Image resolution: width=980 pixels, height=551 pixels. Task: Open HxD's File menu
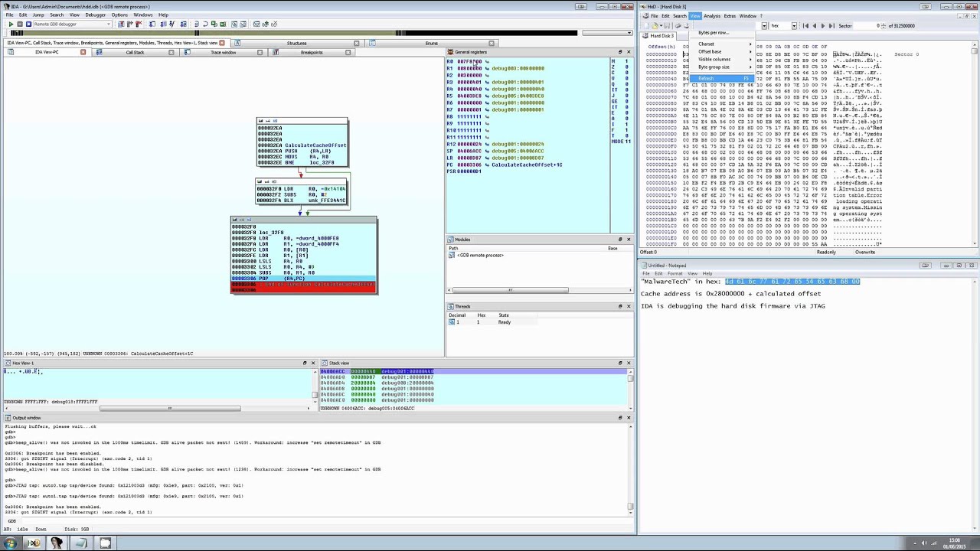655,16
